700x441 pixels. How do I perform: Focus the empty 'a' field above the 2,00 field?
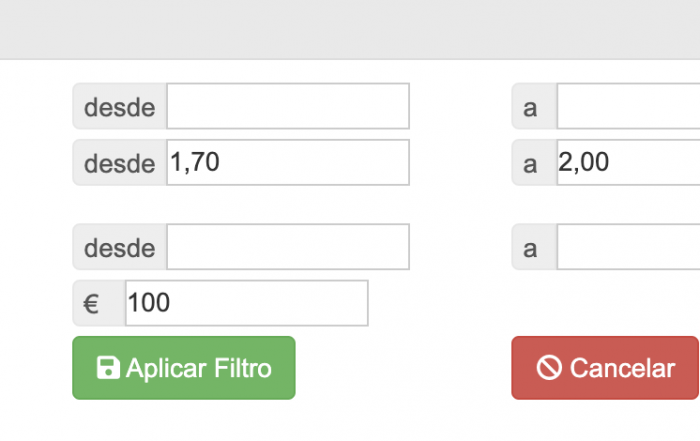click(629, 106)
